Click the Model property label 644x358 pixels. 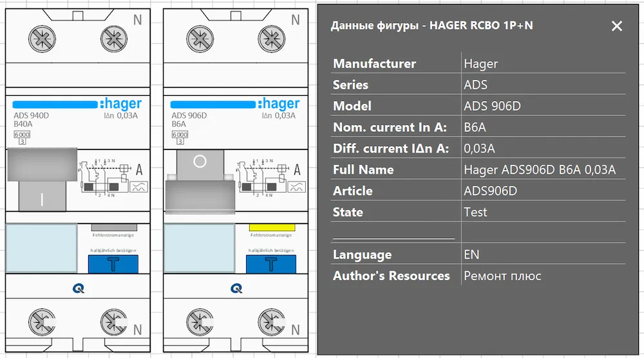[x=352, y=106]
